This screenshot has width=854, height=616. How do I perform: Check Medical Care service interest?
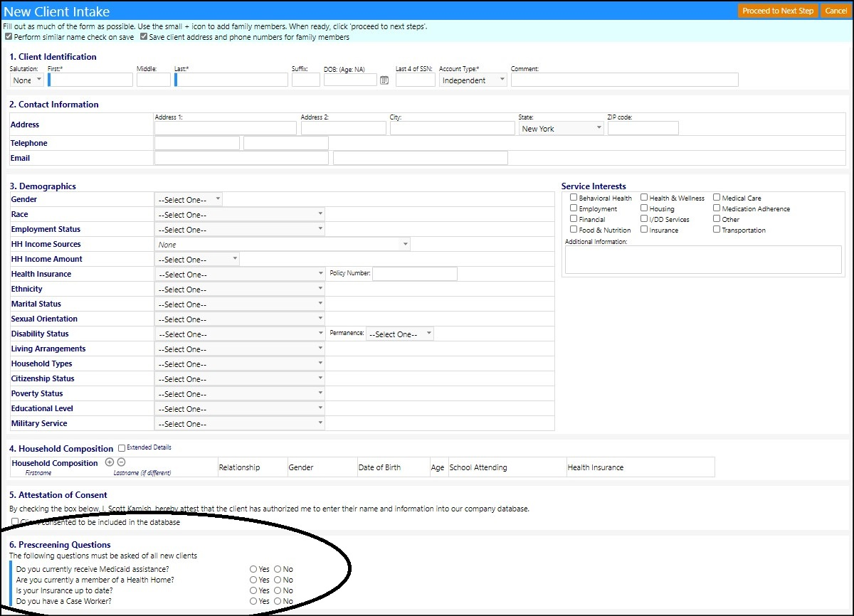(x=717, y=198)
